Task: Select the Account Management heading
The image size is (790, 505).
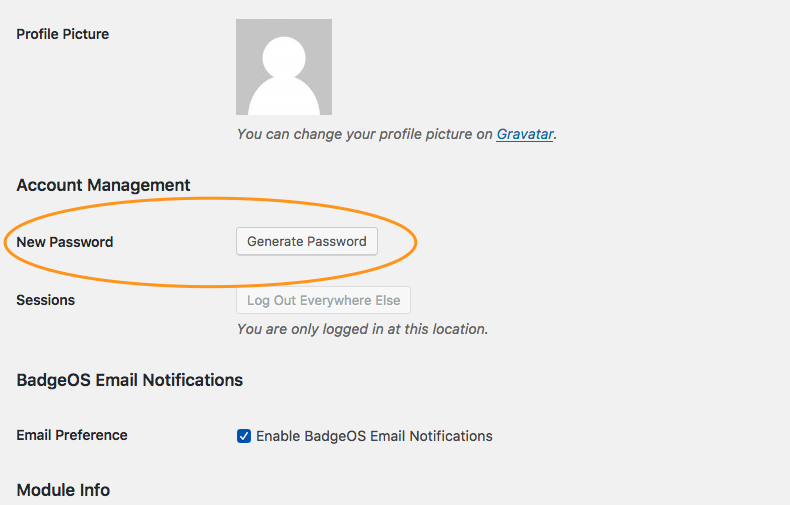Action: coord(103,185)
